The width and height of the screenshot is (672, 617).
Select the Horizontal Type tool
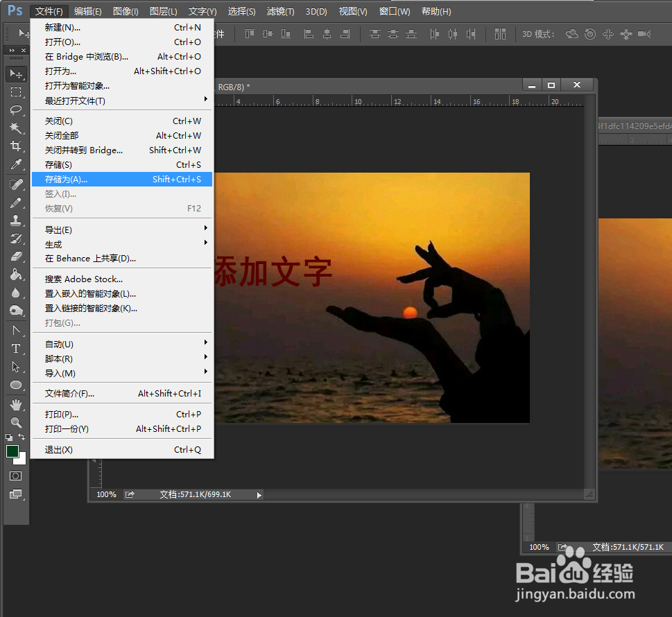click(x=16, y=349)
